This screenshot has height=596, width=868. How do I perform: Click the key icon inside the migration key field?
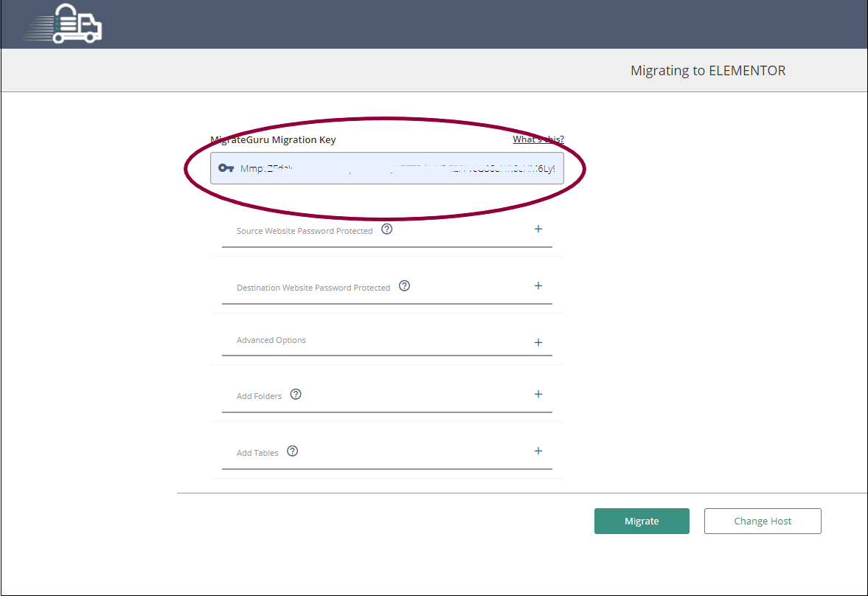(226, 167)
